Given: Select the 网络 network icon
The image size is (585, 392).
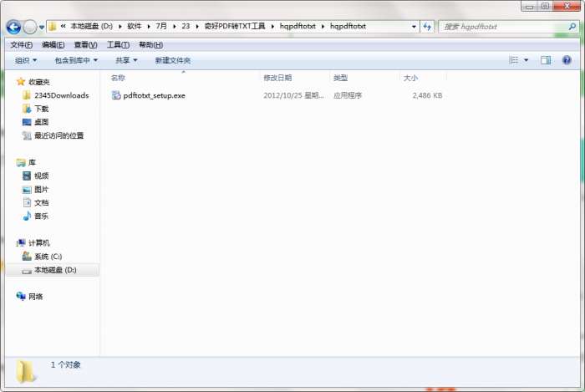Looking at the screenshot, I should (21, 297).
